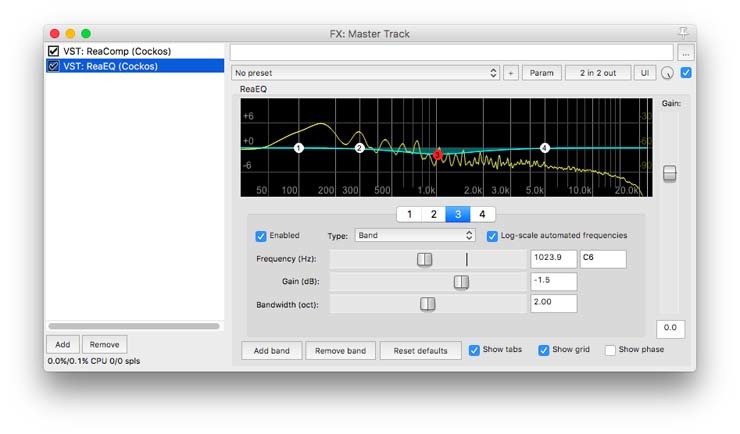740x434 pixels.
Task: Click Remove FX button
Action: point(104,344)
